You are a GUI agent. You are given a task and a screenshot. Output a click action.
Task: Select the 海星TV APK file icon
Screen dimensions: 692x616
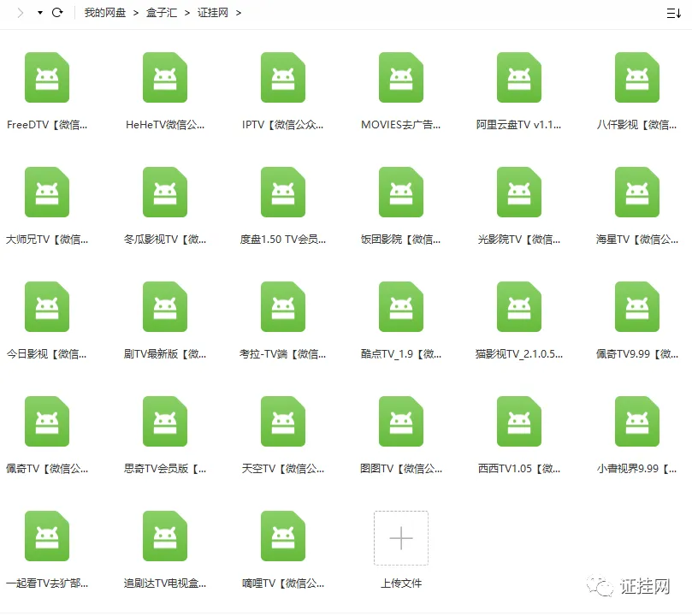point(637,192)
